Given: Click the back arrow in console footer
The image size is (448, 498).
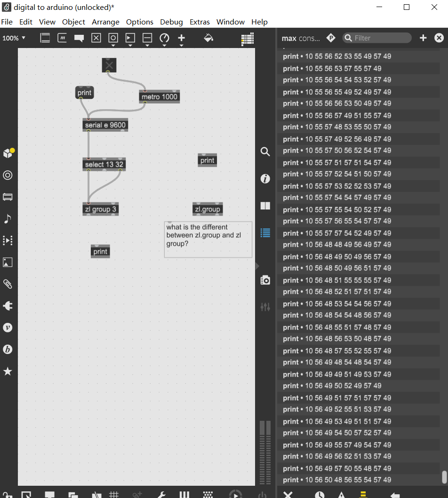Looking at the screenshot, I should pos(395,495).
